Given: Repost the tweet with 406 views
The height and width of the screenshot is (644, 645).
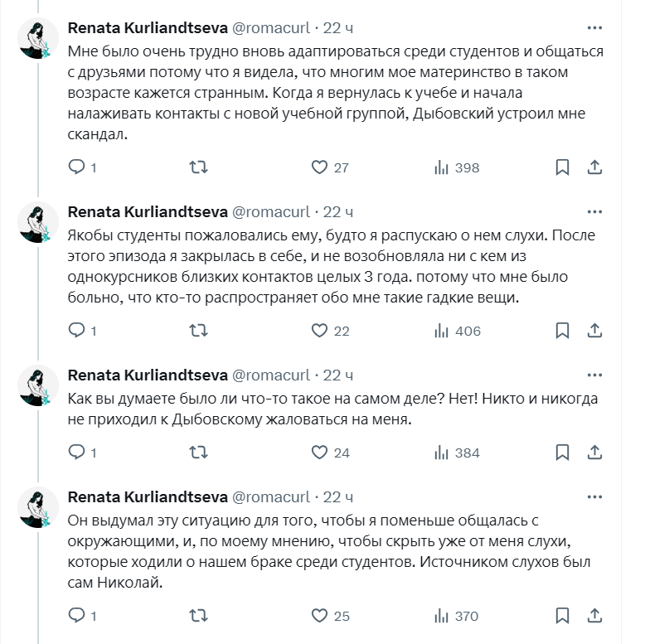Looking at the screenshot, I should pyautogui.click(x=198, y=331).
